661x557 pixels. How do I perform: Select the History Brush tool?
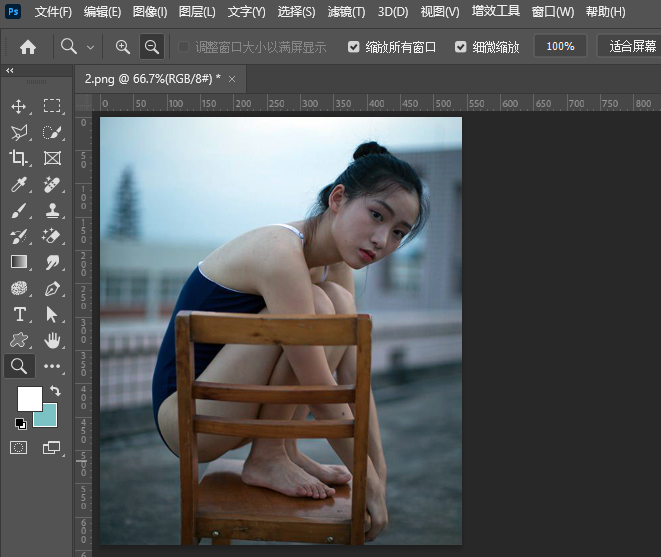click(x=19, y=237)
